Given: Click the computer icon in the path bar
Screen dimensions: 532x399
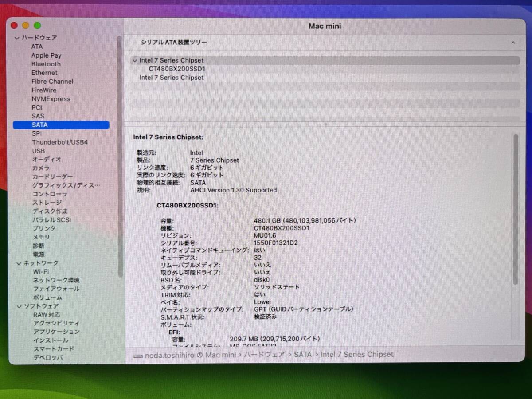Looking at the screenshot, I should (138, 356).
